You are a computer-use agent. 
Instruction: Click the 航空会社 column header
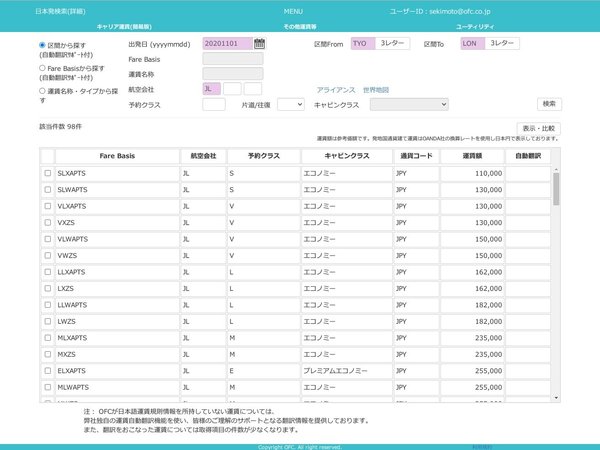point(203,156)
